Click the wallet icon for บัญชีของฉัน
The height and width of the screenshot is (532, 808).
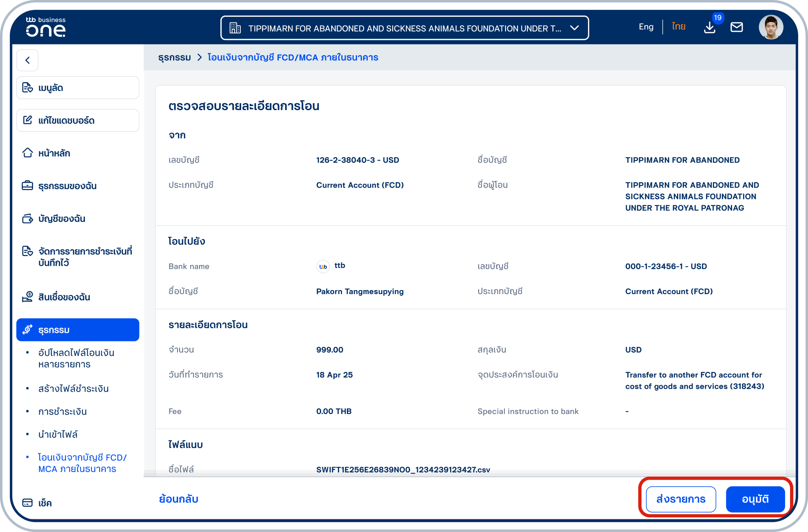(27, 219)
